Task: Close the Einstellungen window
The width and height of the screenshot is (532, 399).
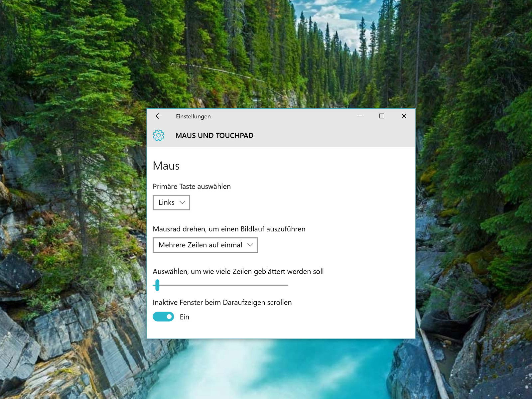Action: [x=404, y=116]
